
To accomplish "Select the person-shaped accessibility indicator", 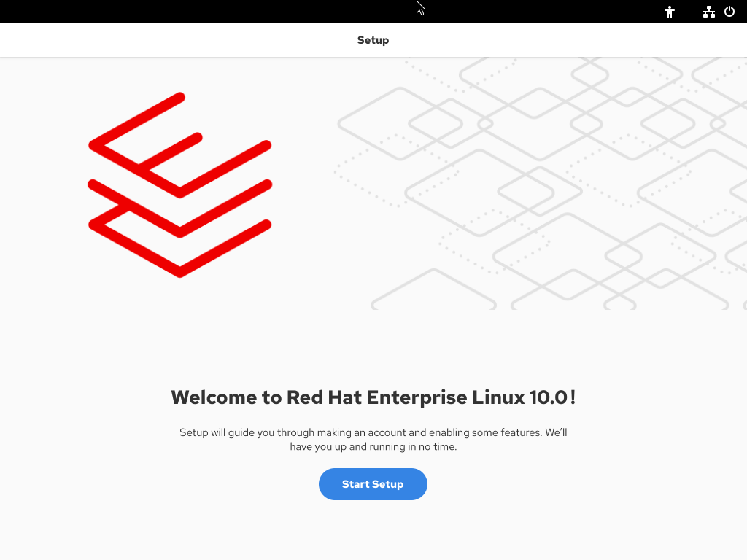I will click(670, 12).
